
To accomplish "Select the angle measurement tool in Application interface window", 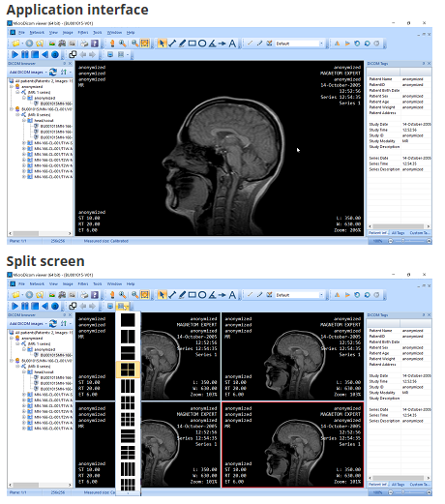I will click(x=212, y=44).
